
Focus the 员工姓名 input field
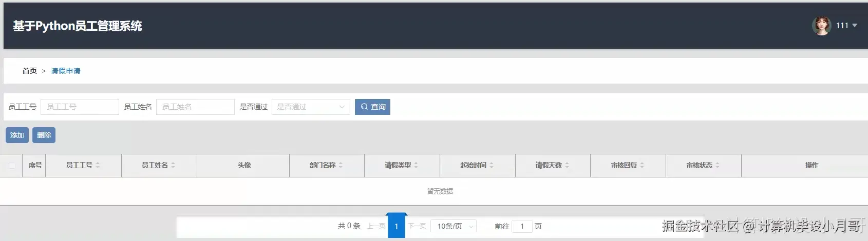coord(195,107)
